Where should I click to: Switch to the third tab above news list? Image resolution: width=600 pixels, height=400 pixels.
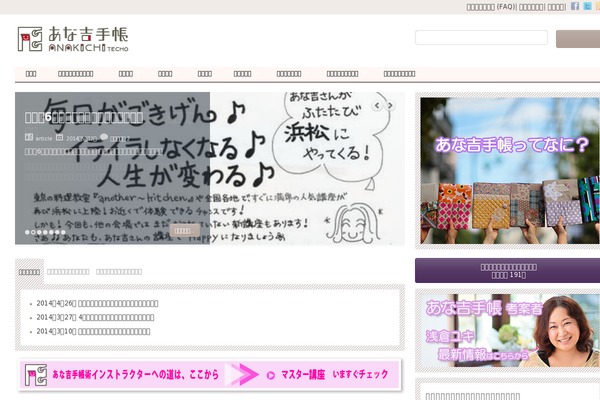119,272
